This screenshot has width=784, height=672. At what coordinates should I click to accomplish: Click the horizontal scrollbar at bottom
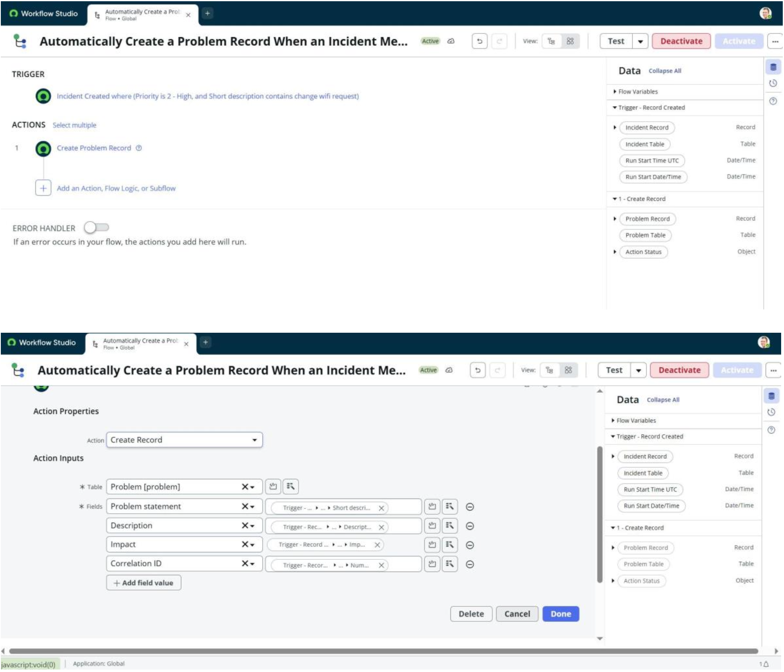pyautogui.click(x=383, y=651)
